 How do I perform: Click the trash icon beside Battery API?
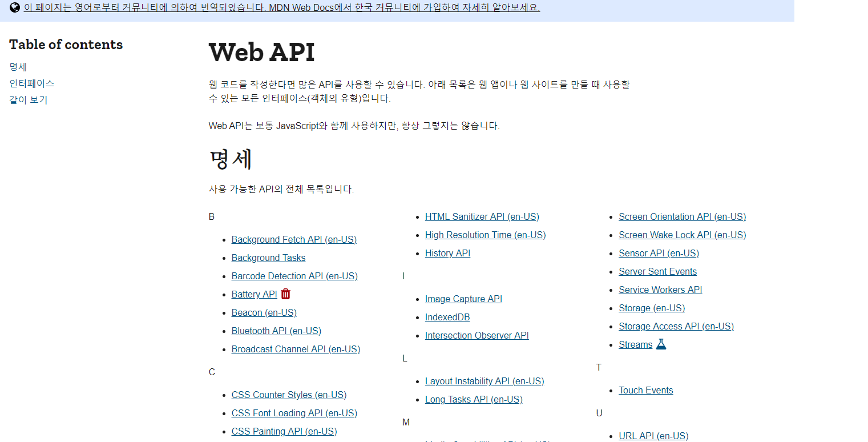pyautogui.click(x=286, y=294)
